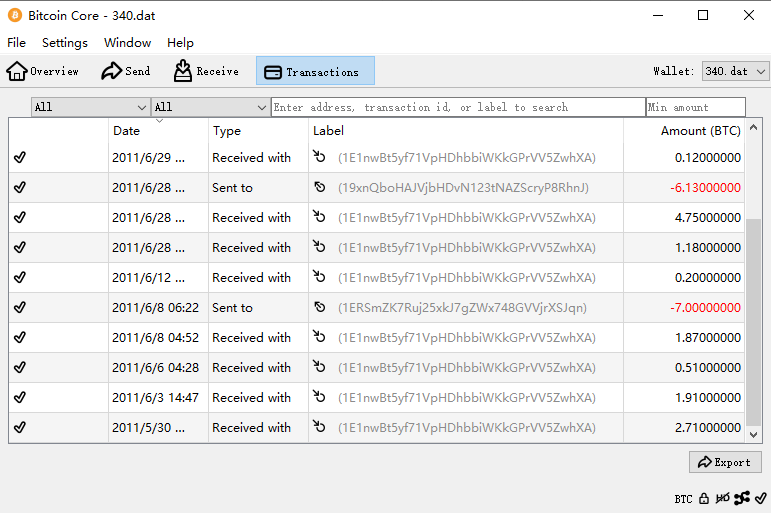The width and height of the screenshot is (771, 513).
Task: Open the Settings menu
Action: pyautogui.click(x=65, y=43)
